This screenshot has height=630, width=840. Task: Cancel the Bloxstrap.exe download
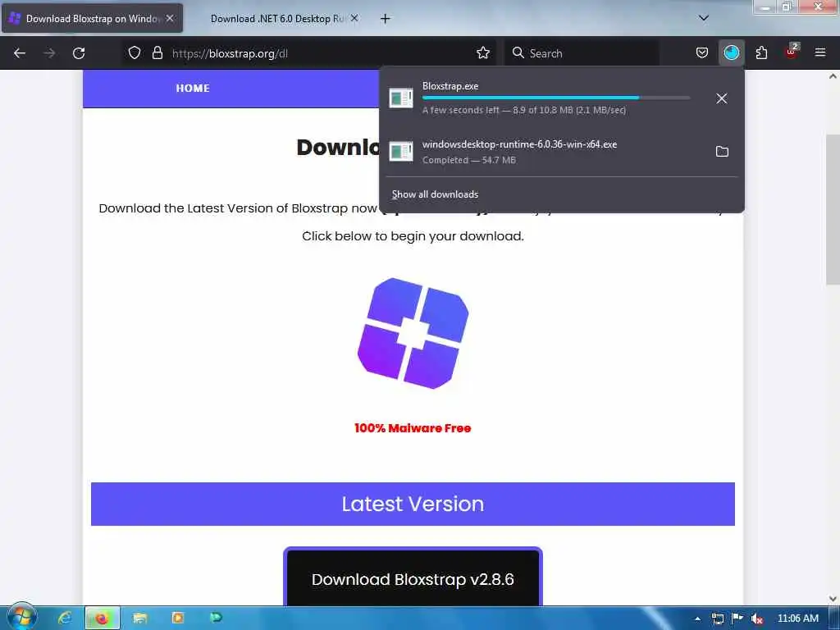pos(722,98)
